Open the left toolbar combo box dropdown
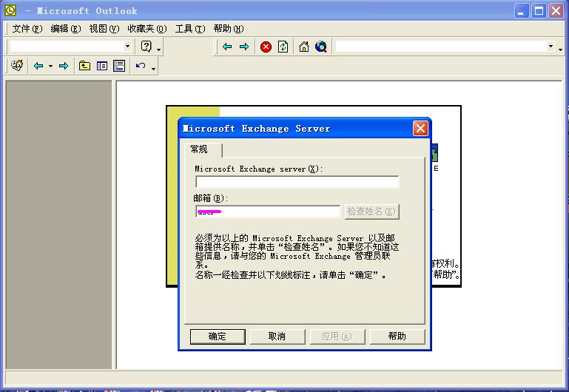Image resolution: width=569 pixels, height=392 pixels. (127, 47)
